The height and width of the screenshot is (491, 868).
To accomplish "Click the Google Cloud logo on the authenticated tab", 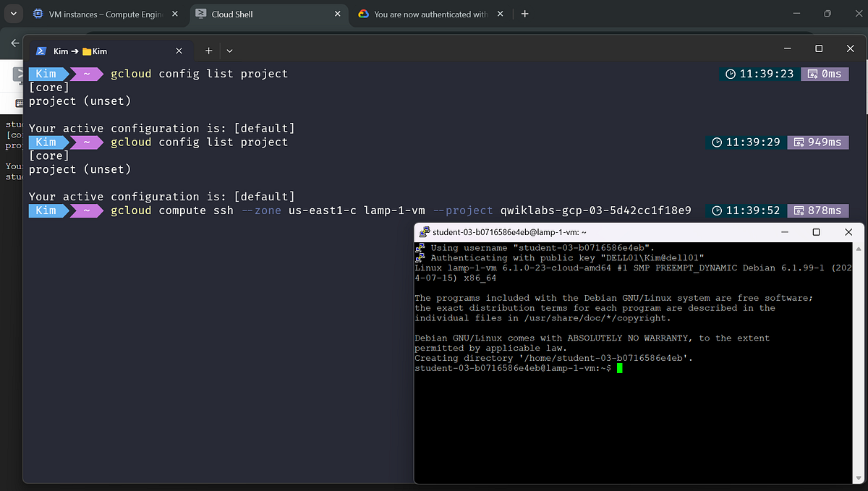I will point(362,13).
